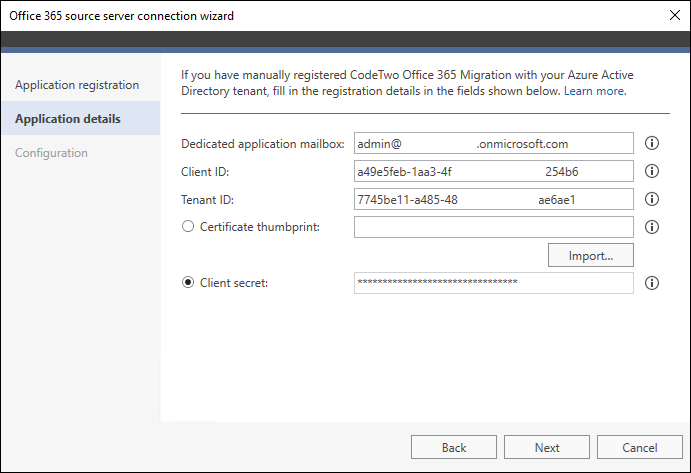The height and width of the screenshot is (473, 691).
Task: Click the masked Client secret field
Action: tap(494, 283)
